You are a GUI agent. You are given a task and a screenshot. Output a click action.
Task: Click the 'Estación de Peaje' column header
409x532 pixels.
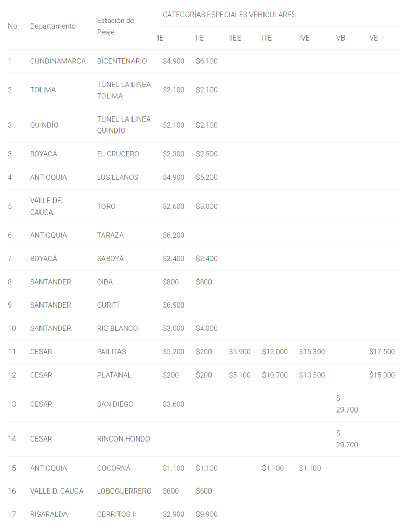[115, 26]
